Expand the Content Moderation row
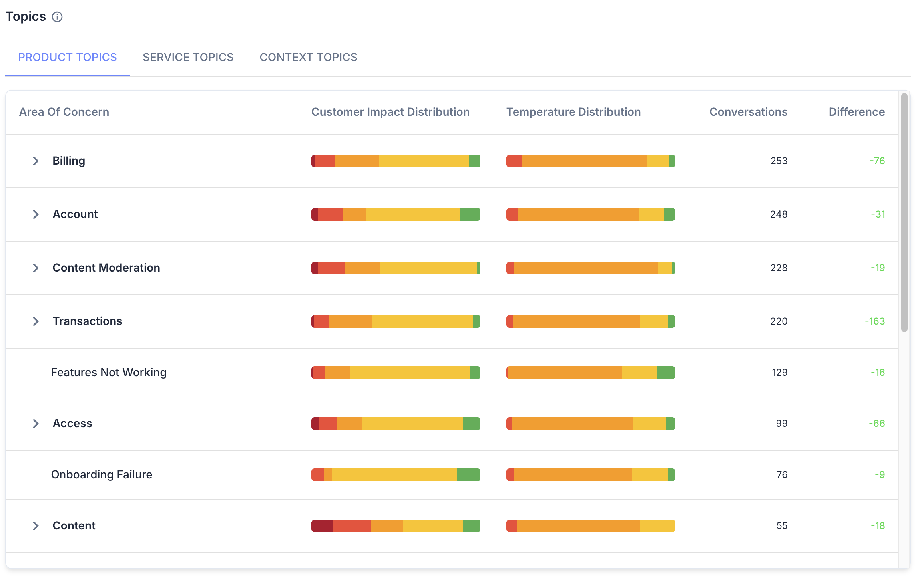 (36, 268)
